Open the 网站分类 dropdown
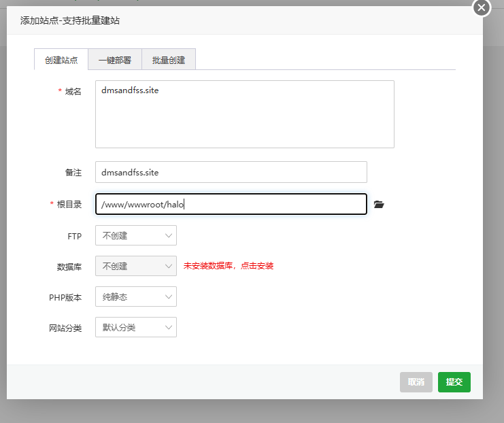 pyautogui.click(x=136, y=327)
